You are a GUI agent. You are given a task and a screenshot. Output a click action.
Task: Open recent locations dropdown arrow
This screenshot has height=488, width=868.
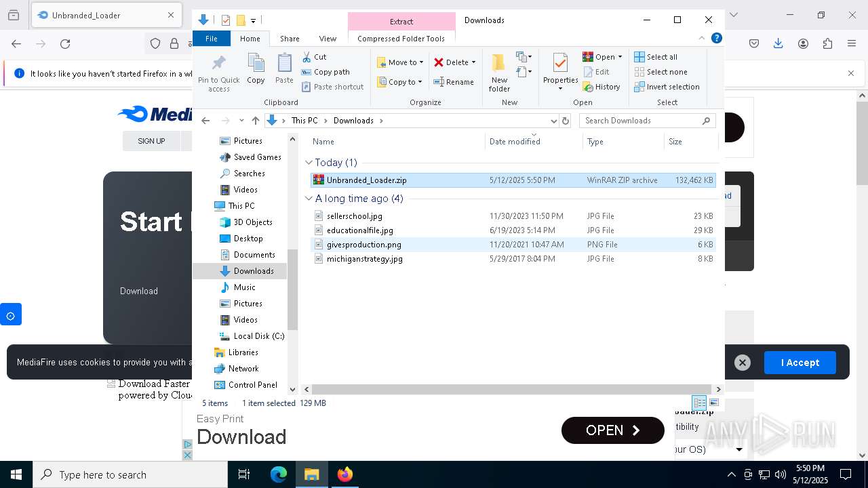241,121
